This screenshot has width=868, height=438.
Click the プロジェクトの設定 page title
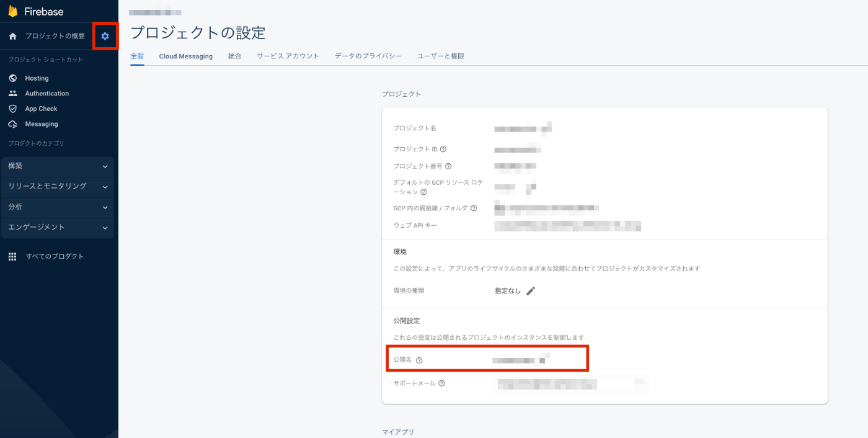(x=198, y=32)
